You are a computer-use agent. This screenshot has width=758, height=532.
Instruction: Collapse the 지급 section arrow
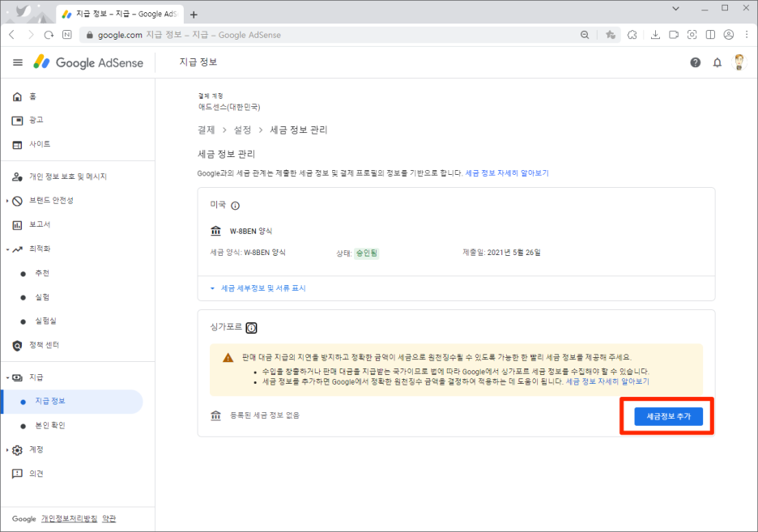(x=7, y=378)
